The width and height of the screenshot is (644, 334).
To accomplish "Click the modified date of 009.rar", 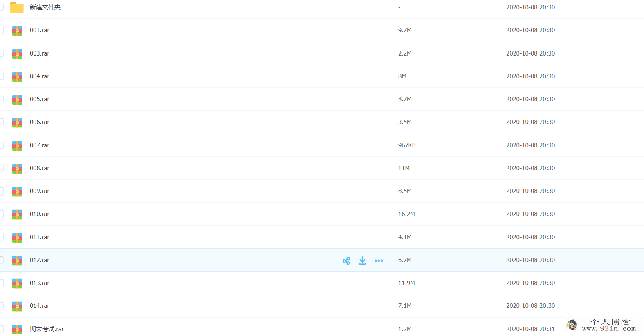I will click(x=530, y=191).
